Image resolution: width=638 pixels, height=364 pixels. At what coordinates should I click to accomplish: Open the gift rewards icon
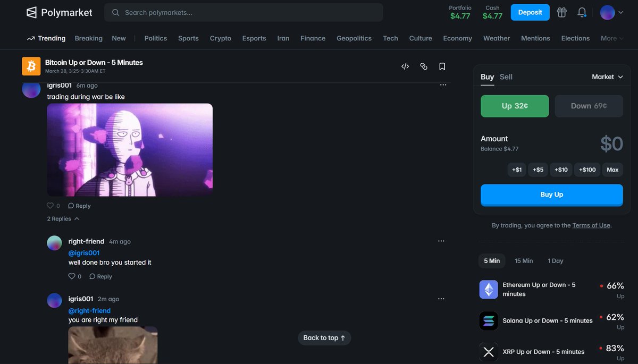pyautogui.click(x=561, y=12)
